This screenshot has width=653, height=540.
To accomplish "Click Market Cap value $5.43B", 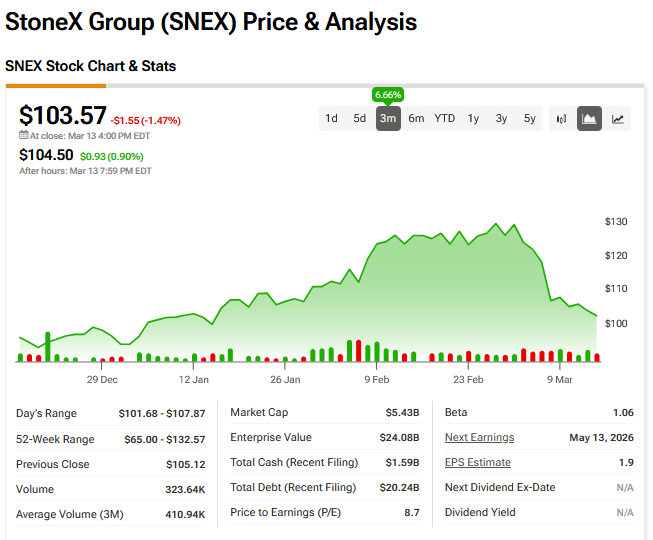I will tap(402, 413).
